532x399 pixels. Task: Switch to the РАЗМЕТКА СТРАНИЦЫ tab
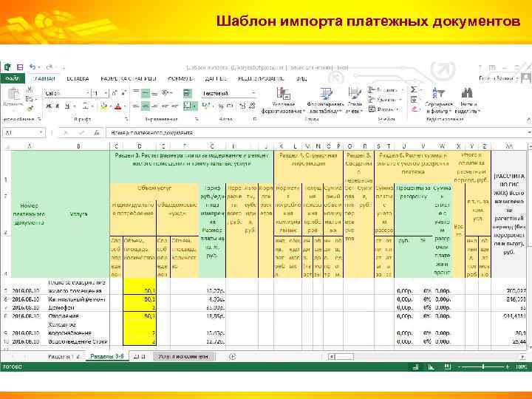pos(129,79)
